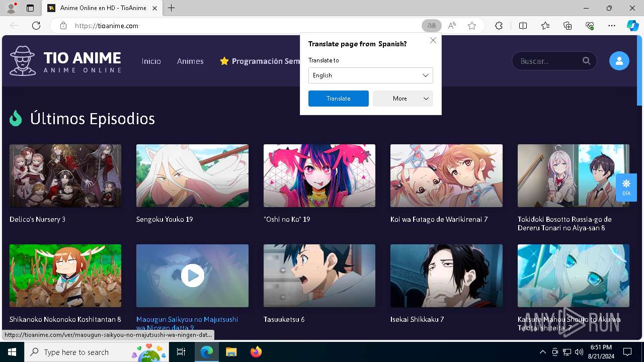View site information lock icon
The height and width of the screenshot is (362, 644).
(63, 26)
